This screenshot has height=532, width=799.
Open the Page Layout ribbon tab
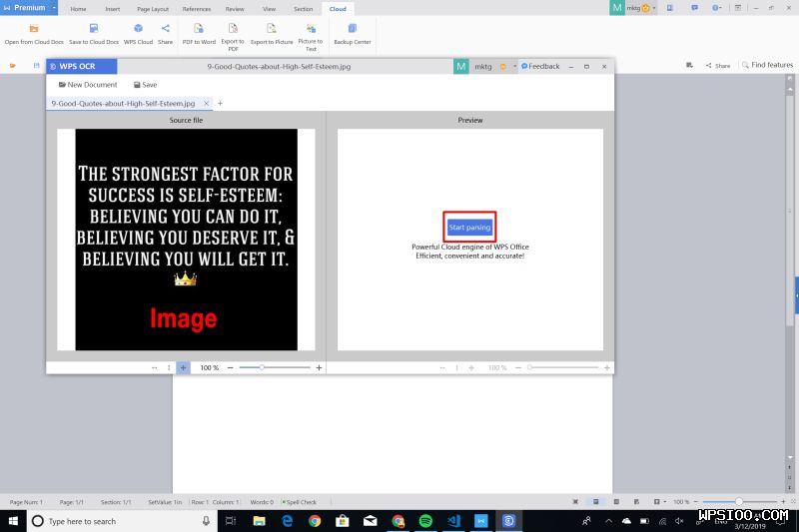click(152, 8)
